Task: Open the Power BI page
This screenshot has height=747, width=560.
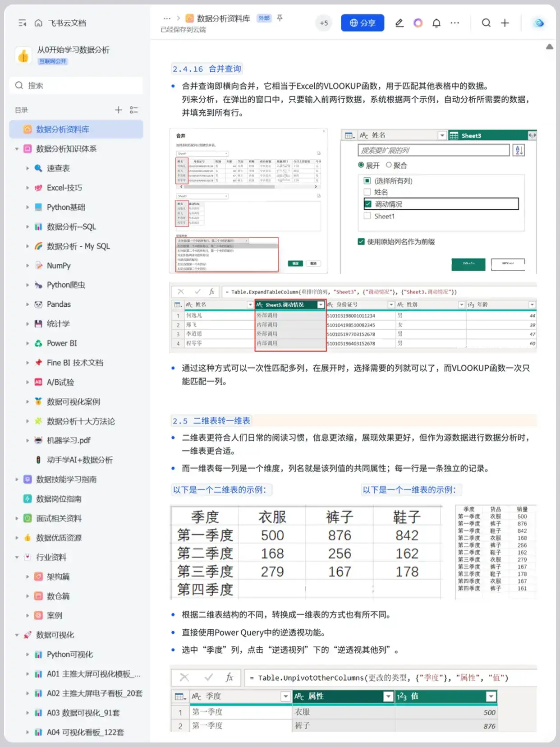Action: (x=62, y=343)
